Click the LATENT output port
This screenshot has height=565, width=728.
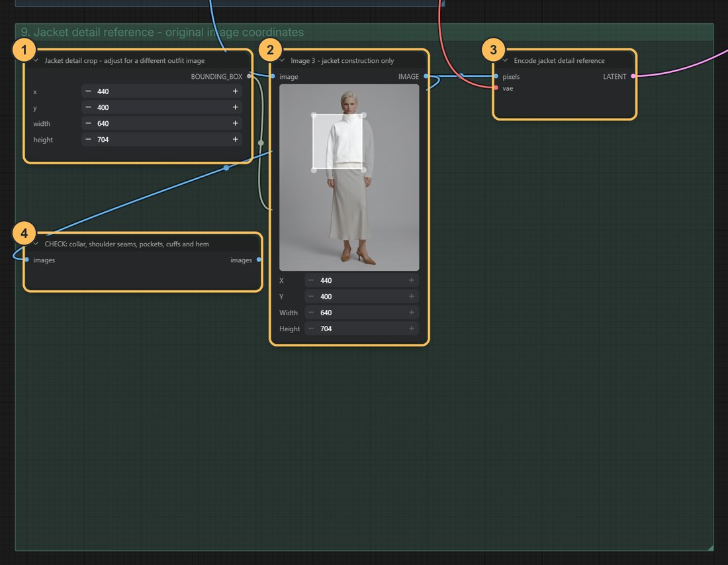(x=633, y=76)
